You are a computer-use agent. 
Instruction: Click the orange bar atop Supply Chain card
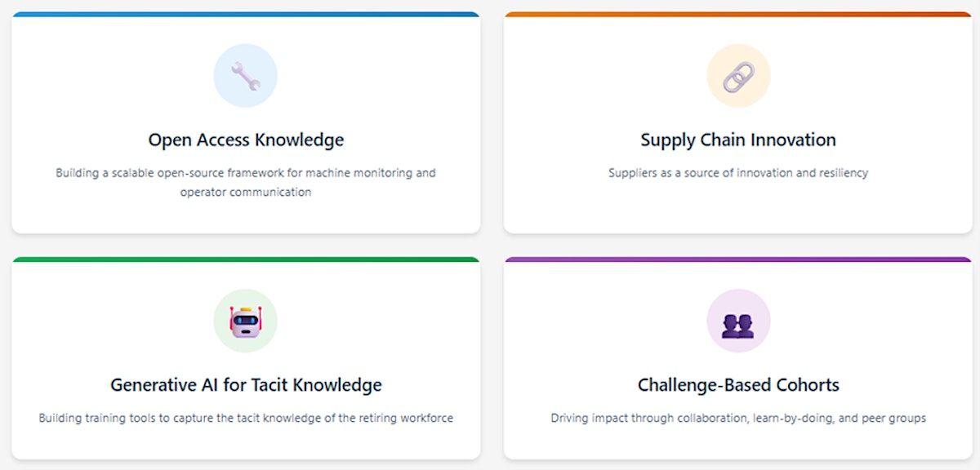[x=738, y=15]
